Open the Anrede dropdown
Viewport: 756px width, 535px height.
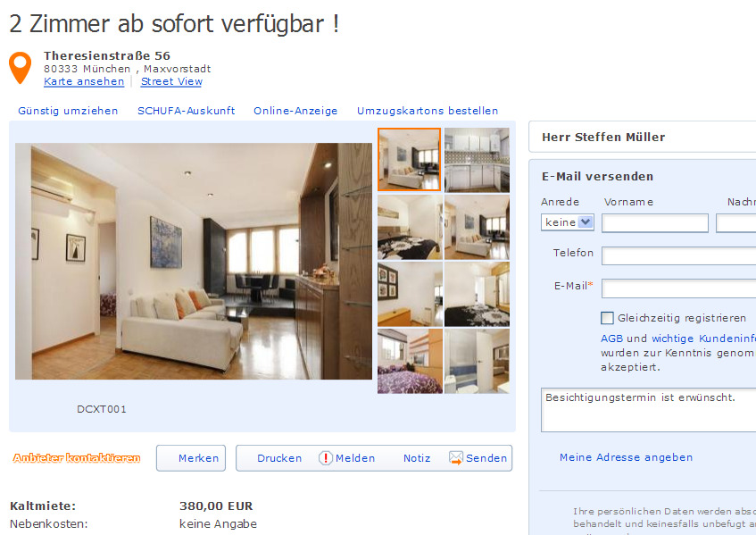(567, 222)
